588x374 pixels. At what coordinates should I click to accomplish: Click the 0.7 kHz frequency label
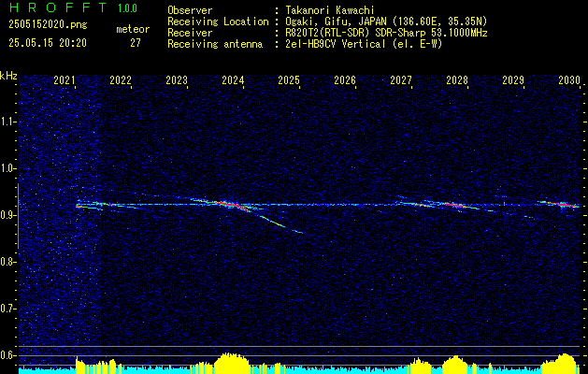(7, 309)
